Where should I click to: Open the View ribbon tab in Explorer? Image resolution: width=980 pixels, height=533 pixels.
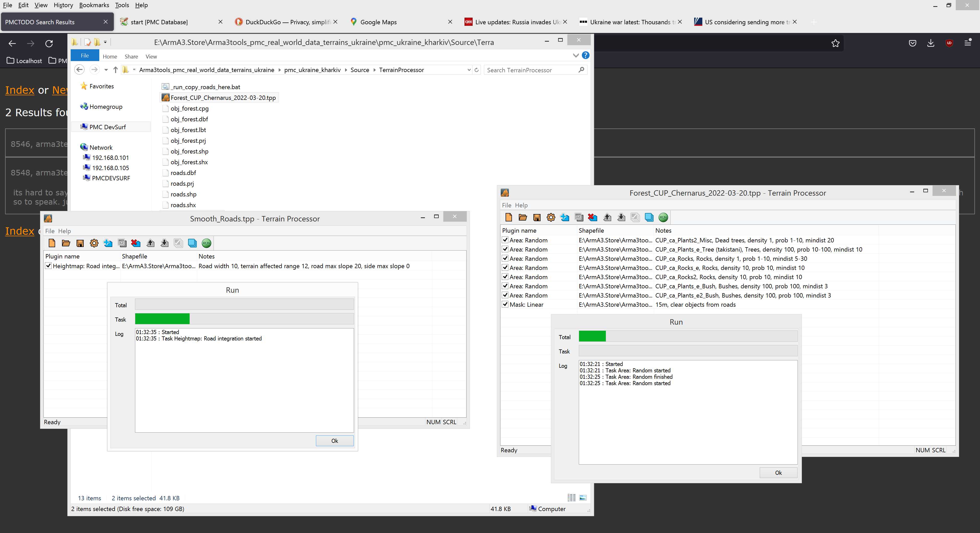151,56
